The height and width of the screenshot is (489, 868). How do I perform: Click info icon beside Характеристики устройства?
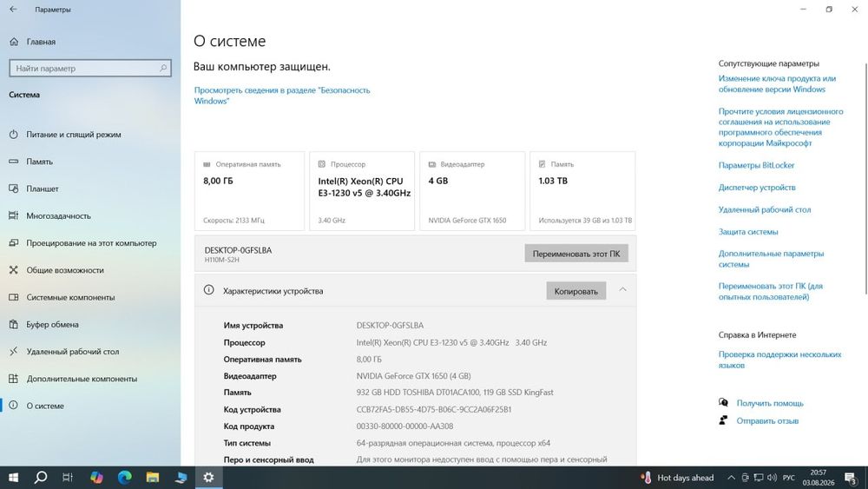click(208, 290)
